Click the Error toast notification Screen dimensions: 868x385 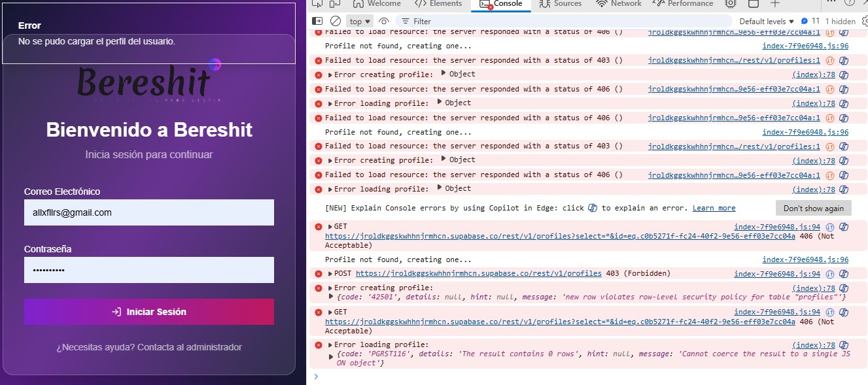[x=149, y=34]
